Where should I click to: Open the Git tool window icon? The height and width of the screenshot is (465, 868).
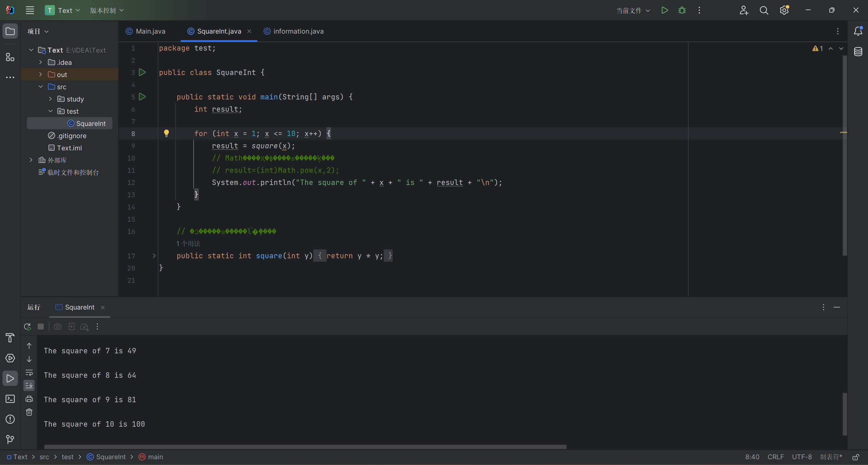(x=10, y=440)
